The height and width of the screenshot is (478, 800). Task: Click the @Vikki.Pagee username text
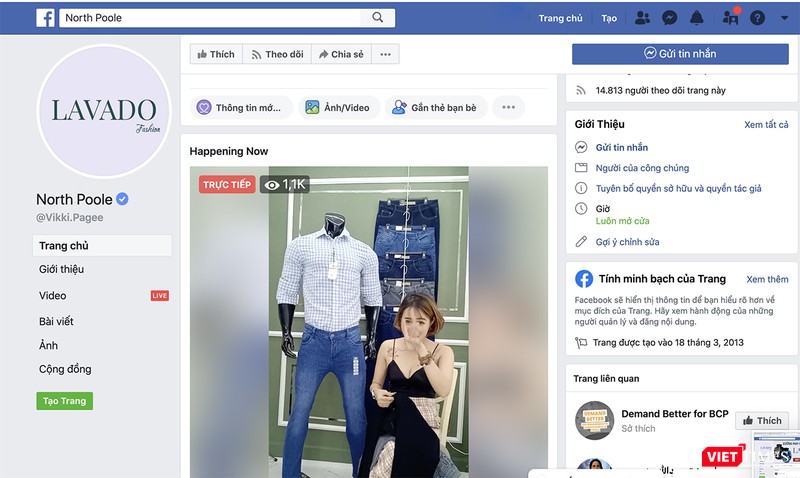[69, 217]
